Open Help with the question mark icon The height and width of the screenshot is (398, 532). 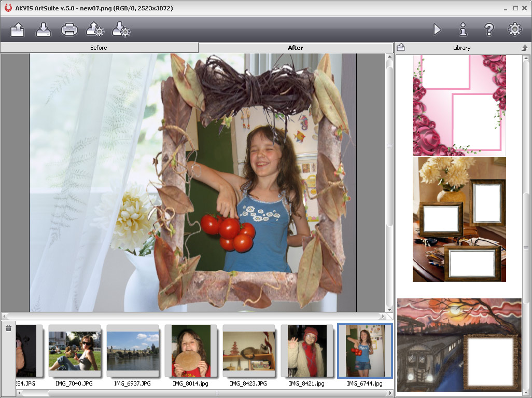click(x=489, y=30)
